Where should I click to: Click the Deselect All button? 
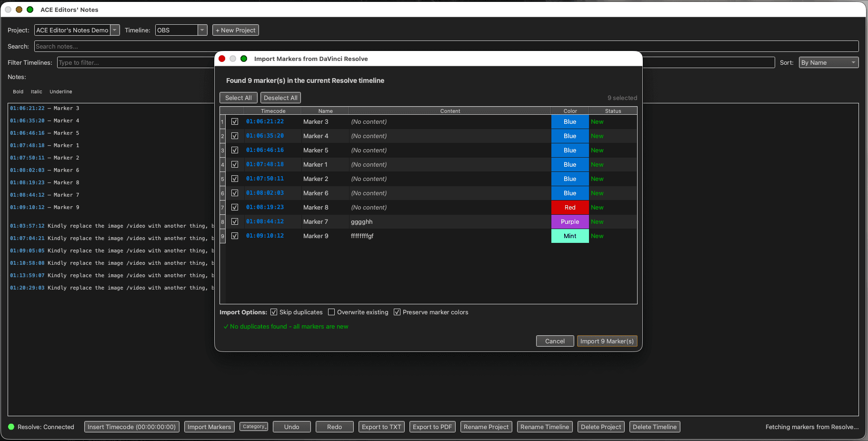[x=280, y=98]
